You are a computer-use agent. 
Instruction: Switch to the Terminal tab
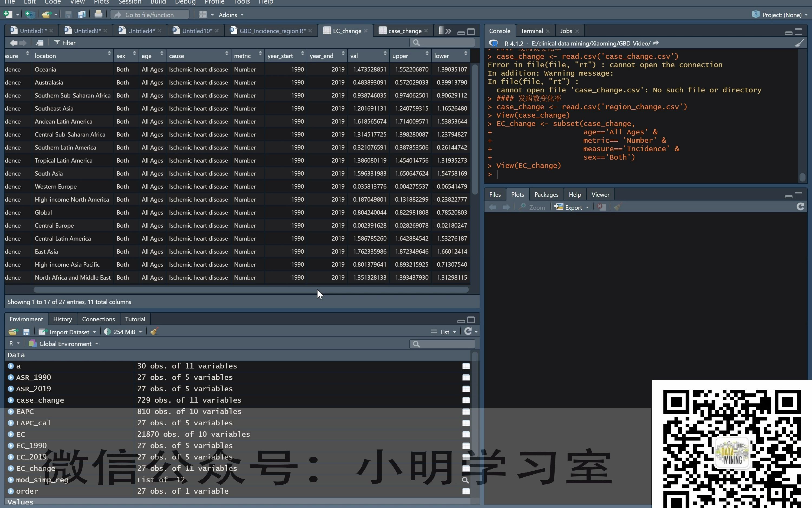coord(532,31)
